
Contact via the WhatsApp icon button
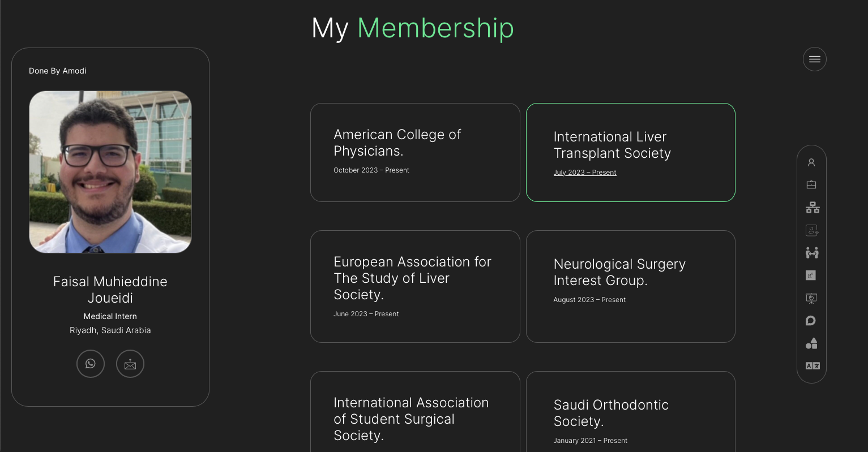[x=91, y=364]
